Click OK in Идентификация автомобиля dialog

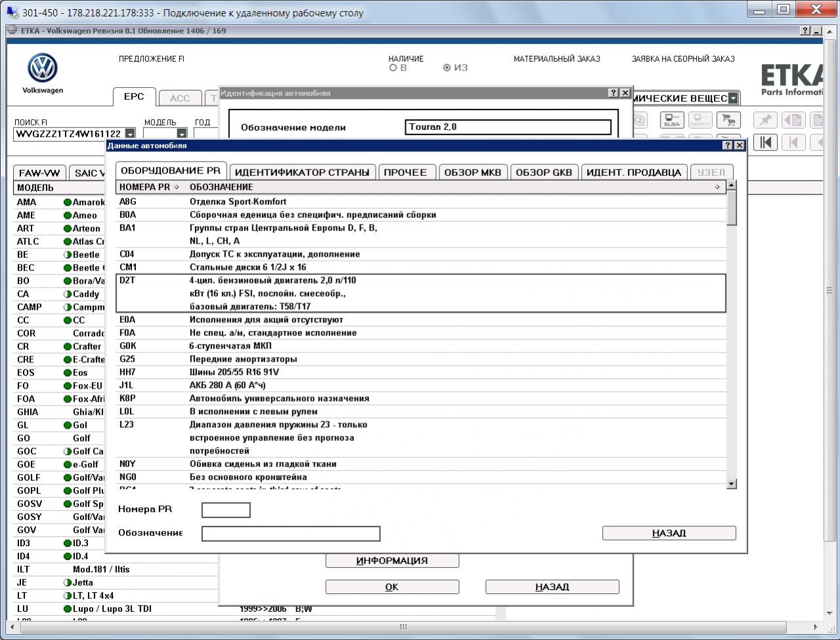(x=392, y=587)
